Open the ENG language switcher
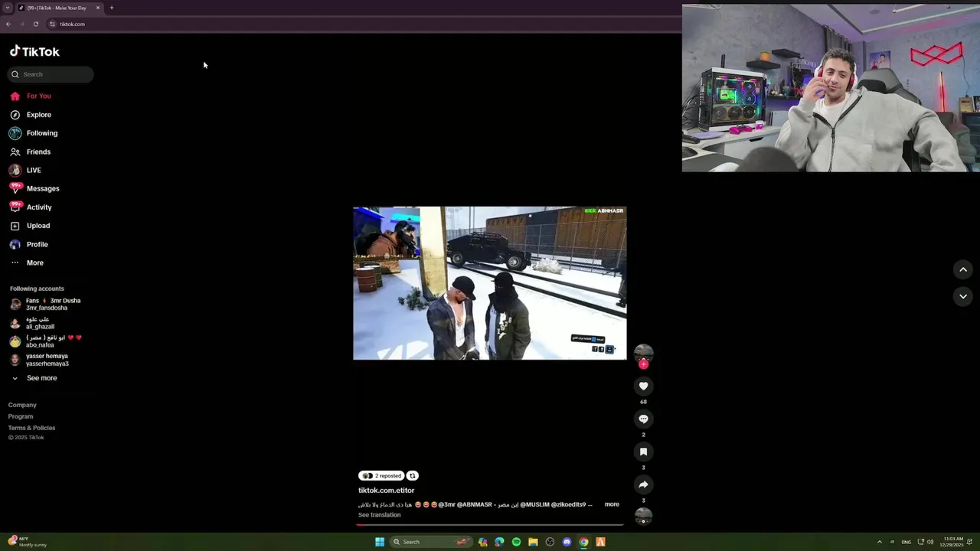 [x=906, y=542]
